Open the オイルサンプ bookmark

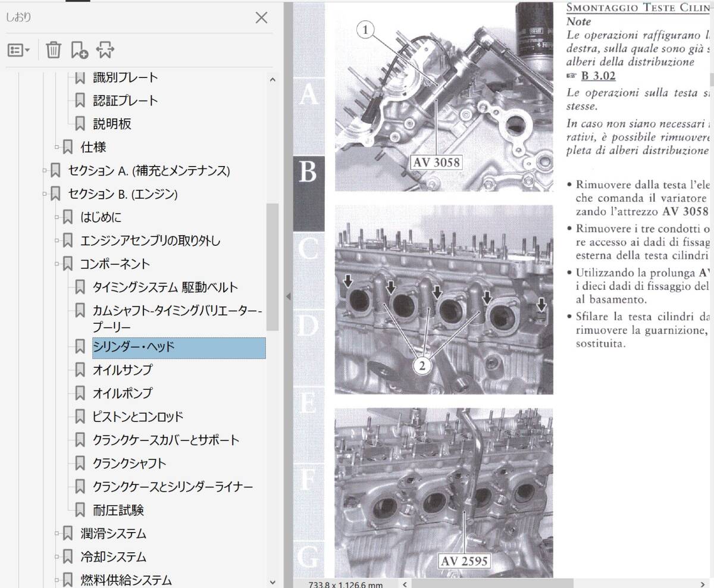[x=123, y=370]
